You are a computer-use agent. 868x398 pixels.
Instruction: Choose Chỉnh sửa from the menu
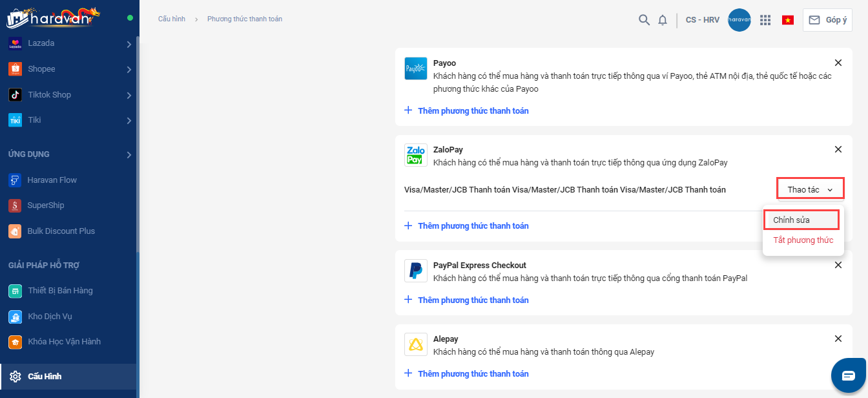click(x=800, y=220)
